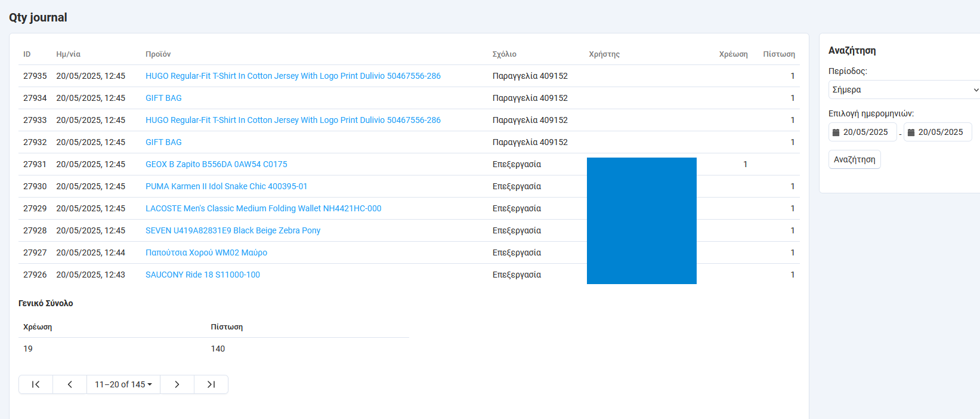This screenshot has width=980, height=419.
Task: Select Επεξεργασία comment in row 27931
Action: coord(517,164)
